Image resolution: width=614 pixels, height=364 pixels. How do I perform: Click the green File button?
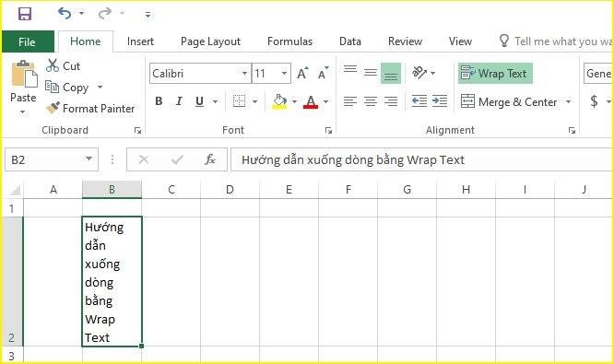pyautogui.click(x=28, y=41)
